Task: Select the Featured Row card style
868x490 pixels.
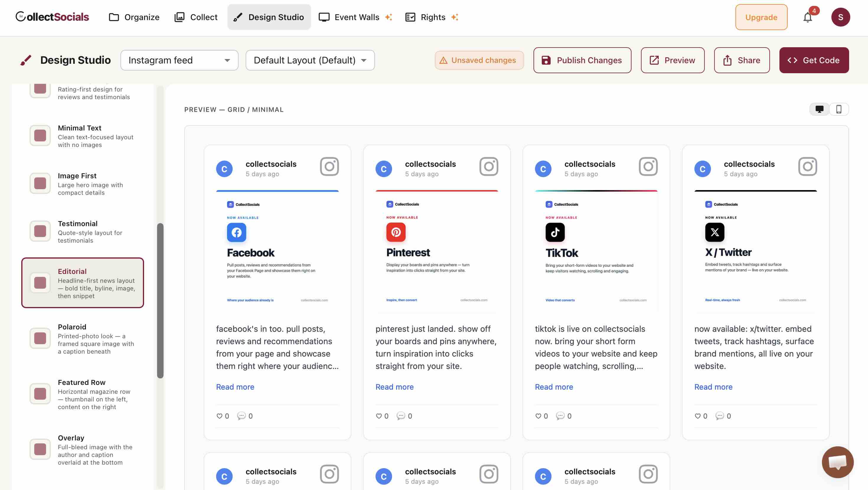Action: (x=83, y=394)
